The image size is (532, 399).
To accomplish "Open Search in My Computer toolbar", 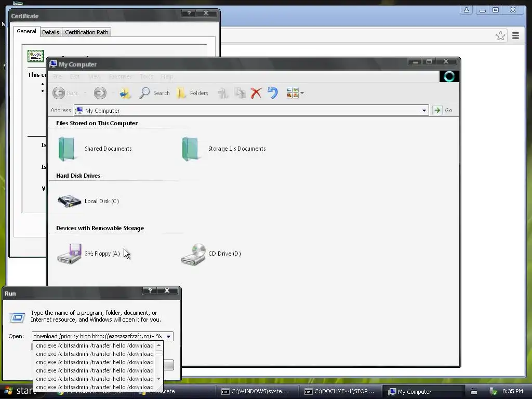I will [154, 93].
